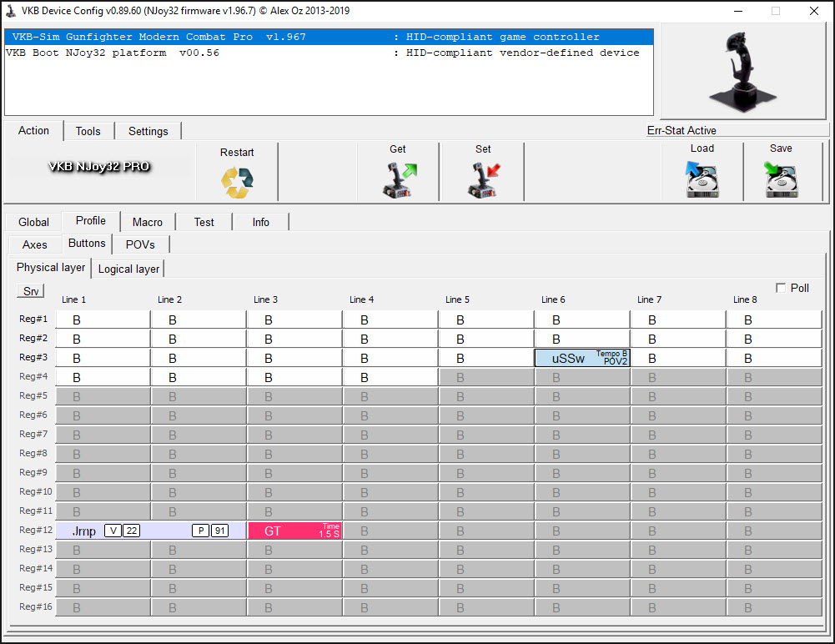The height and width of the screenshot is (644, 835).
Task: Minimize the VKB Device Config window
Action: pos(738,11)
